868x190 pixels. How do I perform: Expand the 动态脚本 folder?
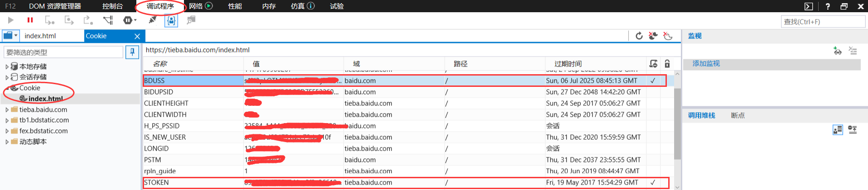pyautogui.click(x=7, y=142)
